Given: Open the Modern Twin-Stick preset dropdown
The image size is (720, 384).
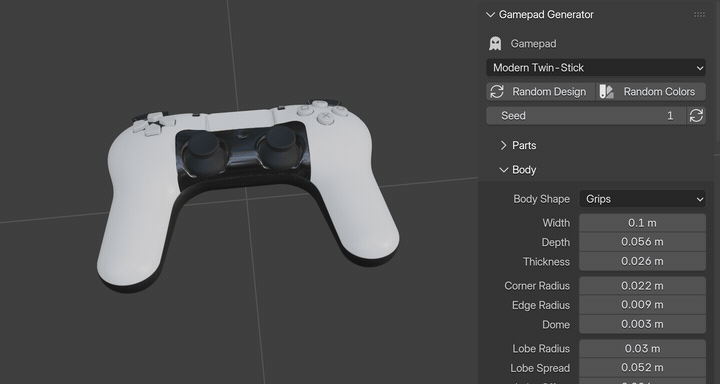Looking at the screenshot, I should click(596, 68).
